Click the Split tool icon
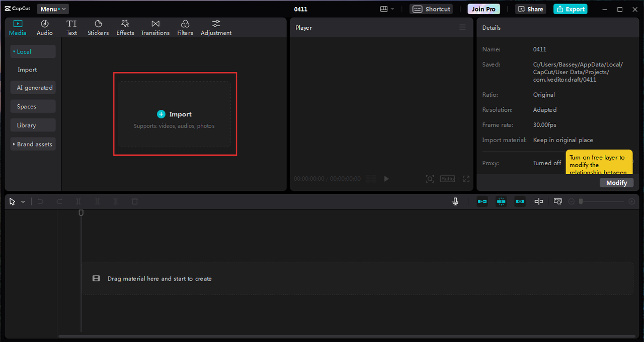 [78, 201]
